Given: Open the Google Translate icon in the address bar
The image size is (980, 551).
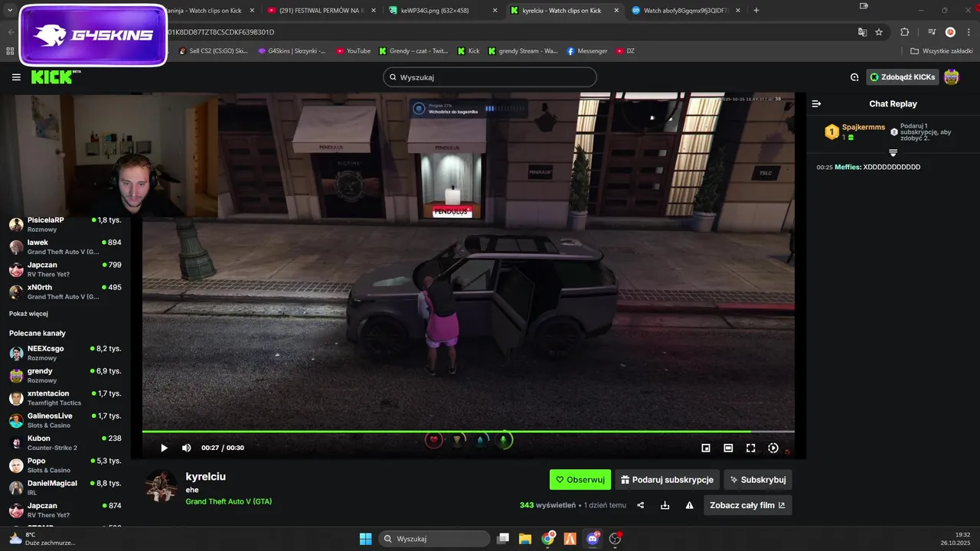Looking at the screenshot, I should (862, 32).
